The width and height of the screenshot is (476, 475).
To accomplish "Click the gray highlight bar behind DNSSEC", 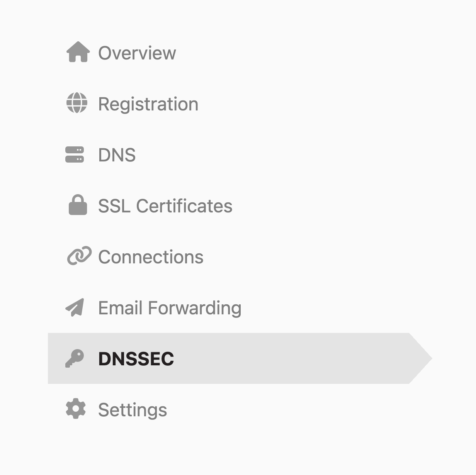I will coord(270,358).
